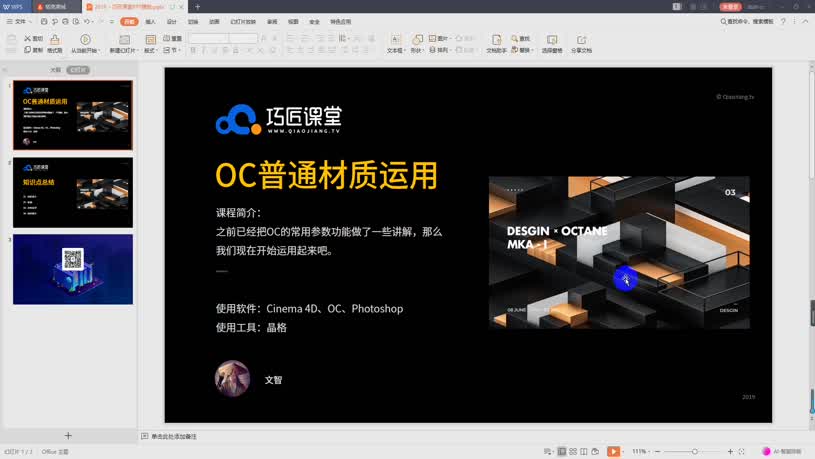
Task: Click the Reset slide icon
Action: point(167,38)
